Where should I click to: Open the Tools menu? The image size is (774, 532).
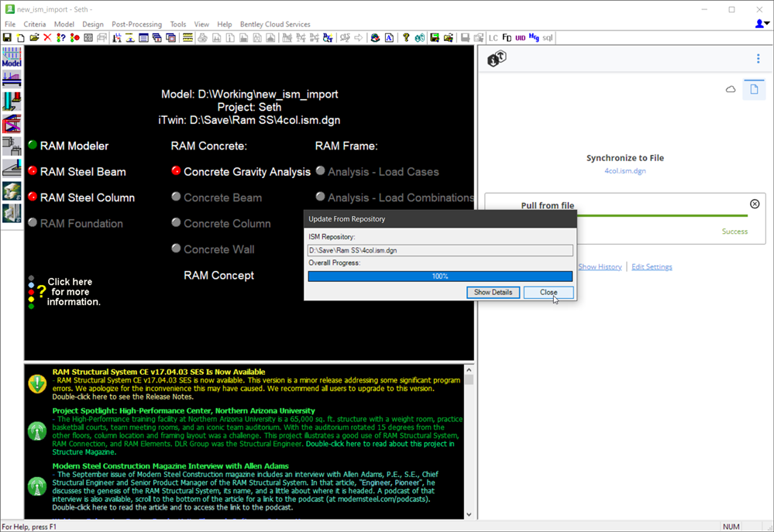[x=178, y=24]
